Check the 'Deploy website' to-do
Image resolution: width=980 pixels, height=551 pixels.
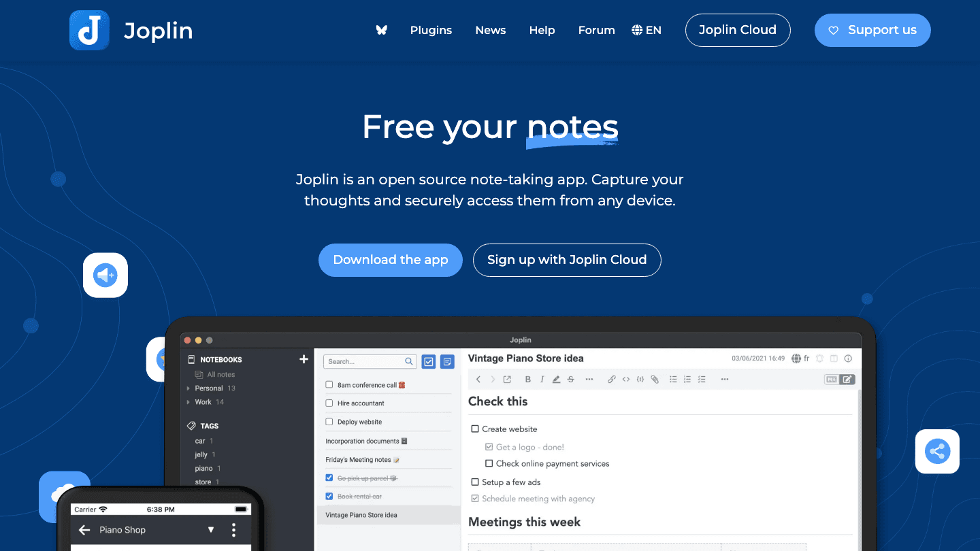point(329,422)
